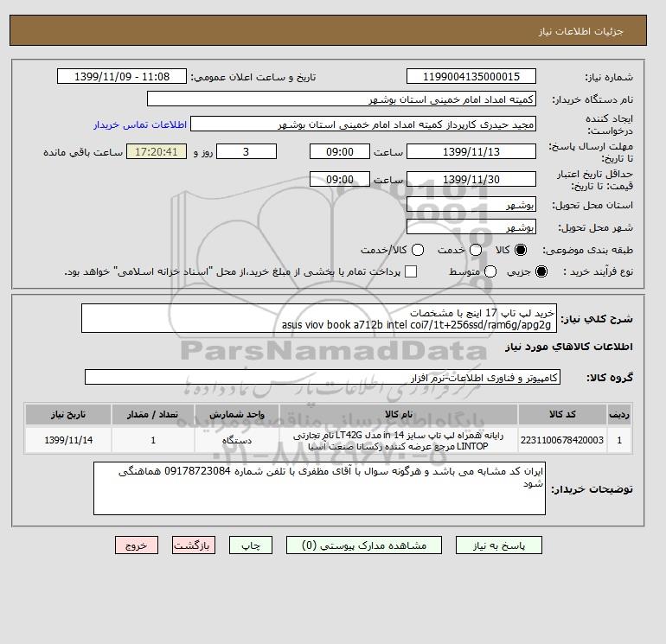Screen dimensions: 666x644
Task: Click the need date cell 1399/11/14
Action: (68, 440)
